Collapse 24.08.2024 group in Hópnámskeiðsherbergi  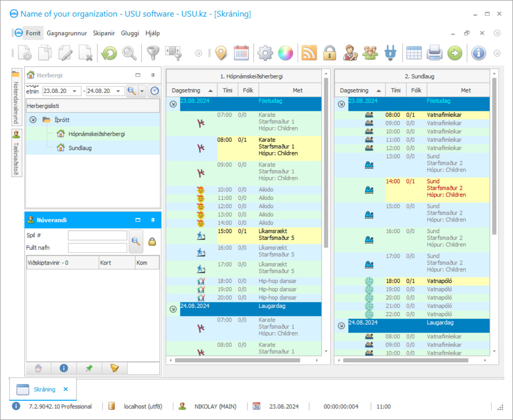[173, 309]
